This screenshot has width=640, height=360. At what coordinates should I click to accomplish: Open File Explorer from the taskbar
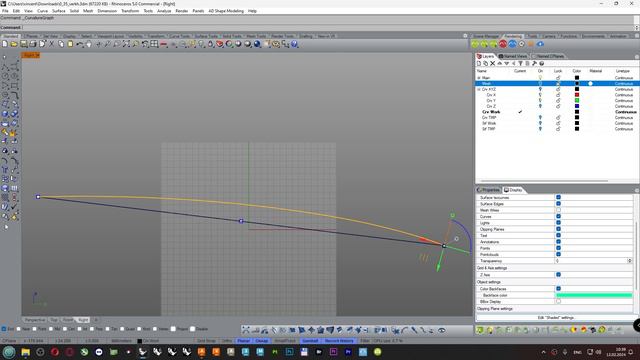click(25, 352)
